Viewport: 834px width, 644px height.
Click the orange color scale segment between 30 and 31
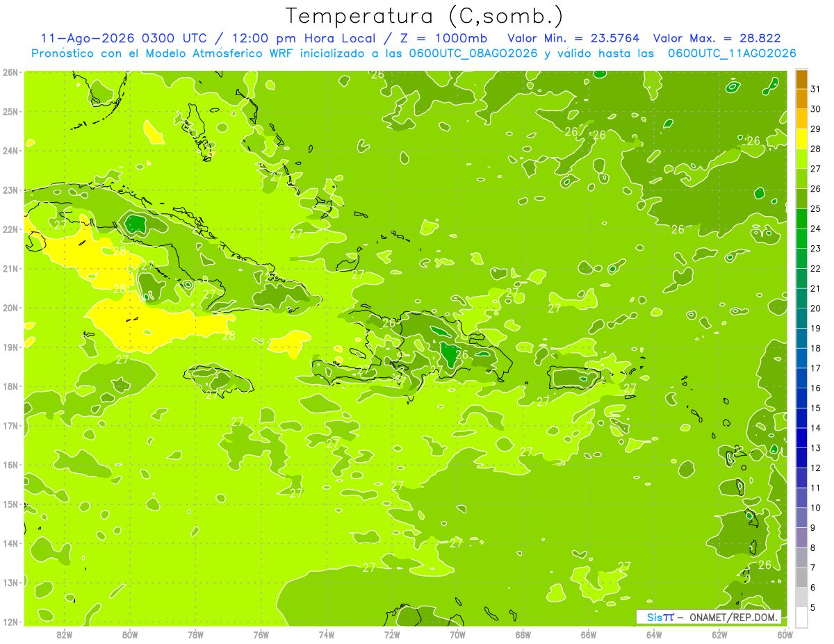[801, 99]
